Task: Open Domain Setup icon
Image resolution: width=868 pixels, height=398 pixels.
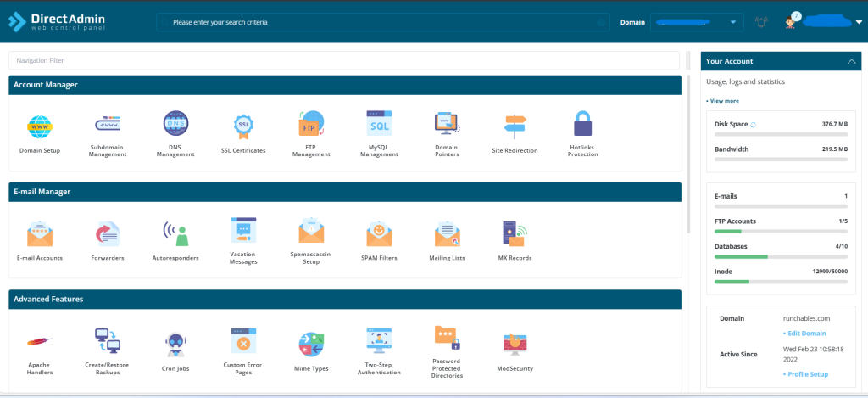Action: click(x=40, y=127)
